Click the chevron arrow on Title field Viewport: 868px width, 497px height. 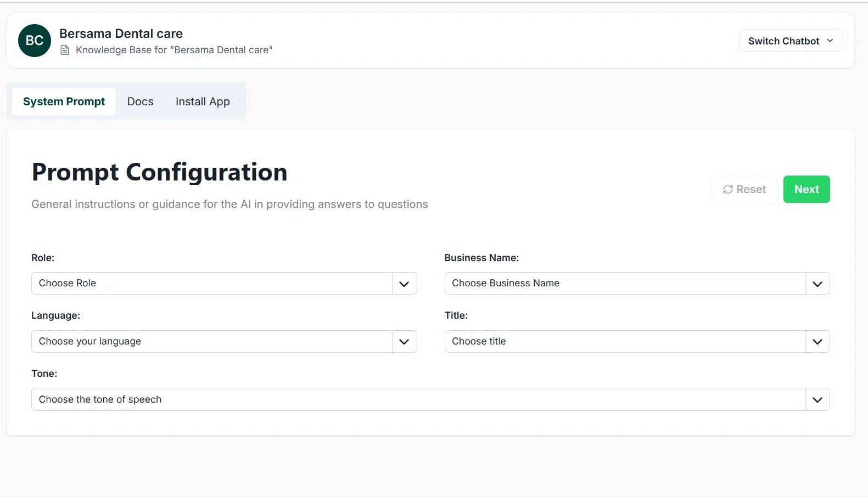click(x=817, y=342)
